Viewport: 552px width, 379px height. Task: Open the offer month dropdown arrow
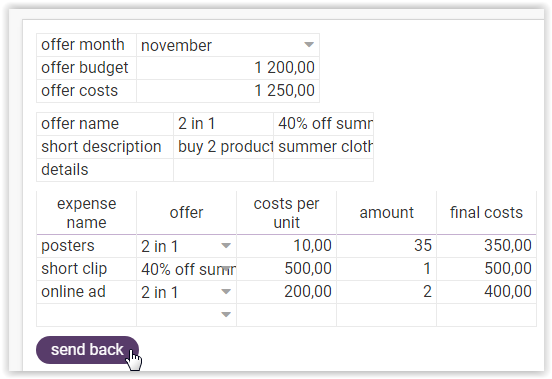coord(309,45)
